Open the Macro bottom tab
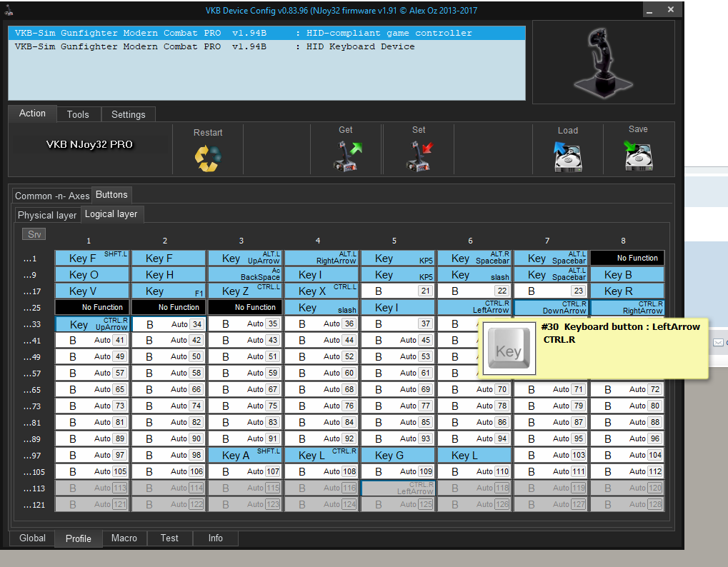 pyautogui.click(x=124, y=538)
